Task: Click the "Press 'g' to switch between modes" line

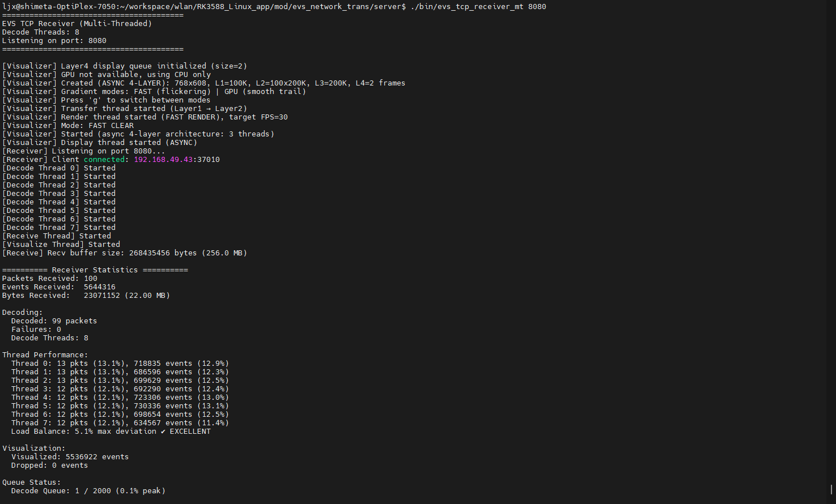Action: point(135,100)
